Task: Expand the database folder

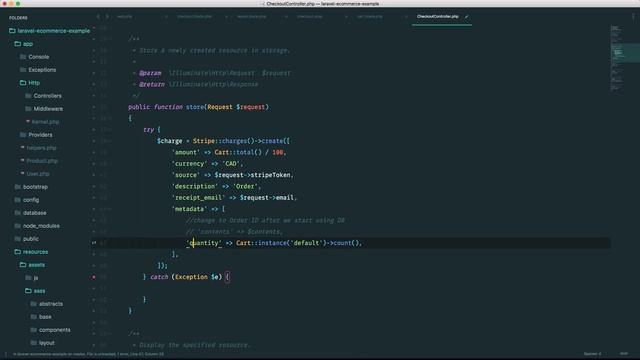Action: coord(30,213)
